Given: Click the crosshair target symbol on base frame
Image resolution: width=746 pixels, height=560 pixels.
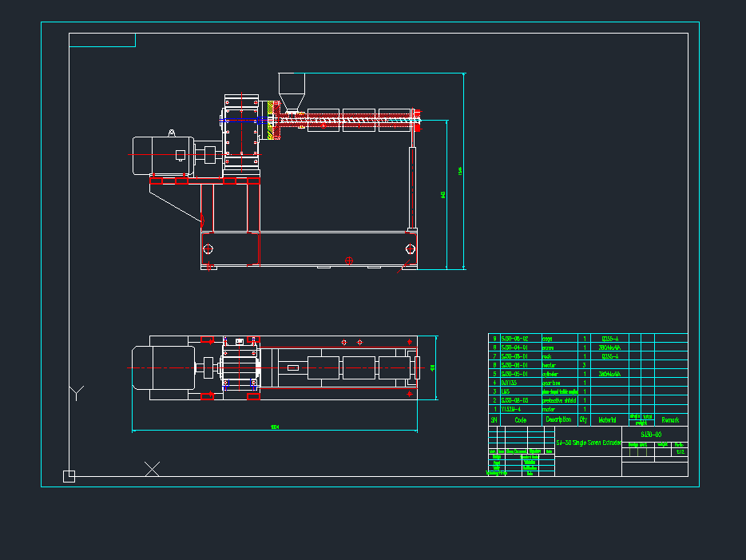Looking at the screenshot, I should tap(348, 260).
